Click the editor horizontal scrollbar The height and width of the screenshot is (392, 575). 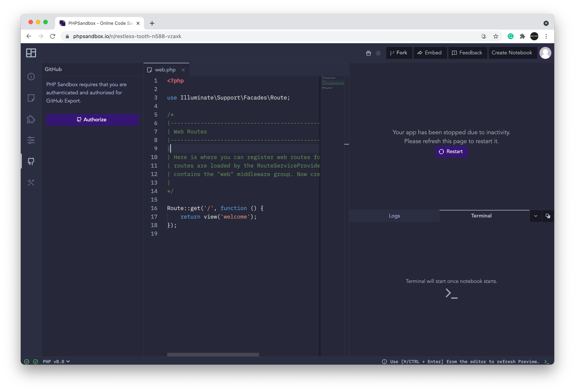[x=213, y=355]
